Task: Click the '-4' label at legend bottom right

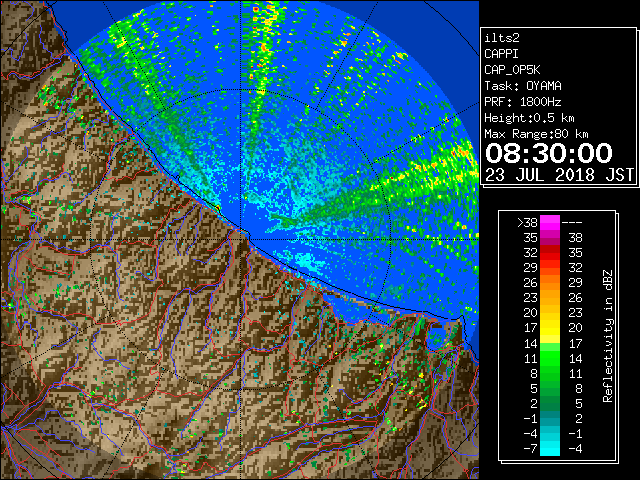Action: click(575, 449)
